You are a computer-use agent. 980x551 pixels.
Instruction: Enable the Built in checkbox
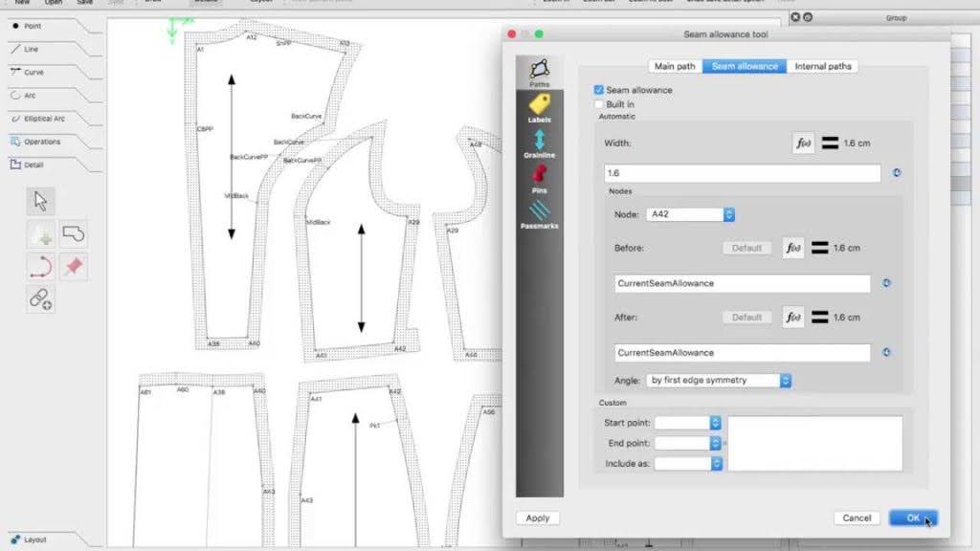click(599, 104)
